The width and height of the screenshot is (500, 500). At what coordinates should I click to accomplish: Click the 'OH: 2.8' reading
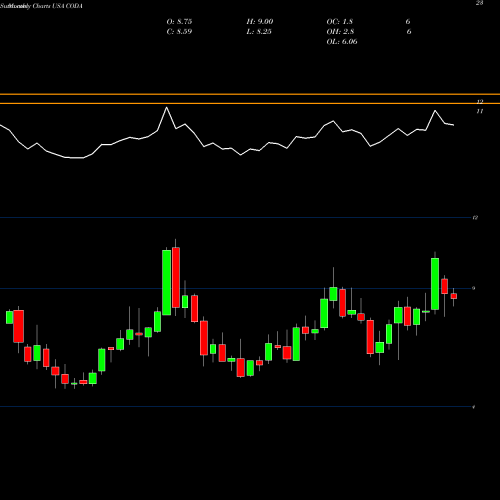[x=340, y=32]
